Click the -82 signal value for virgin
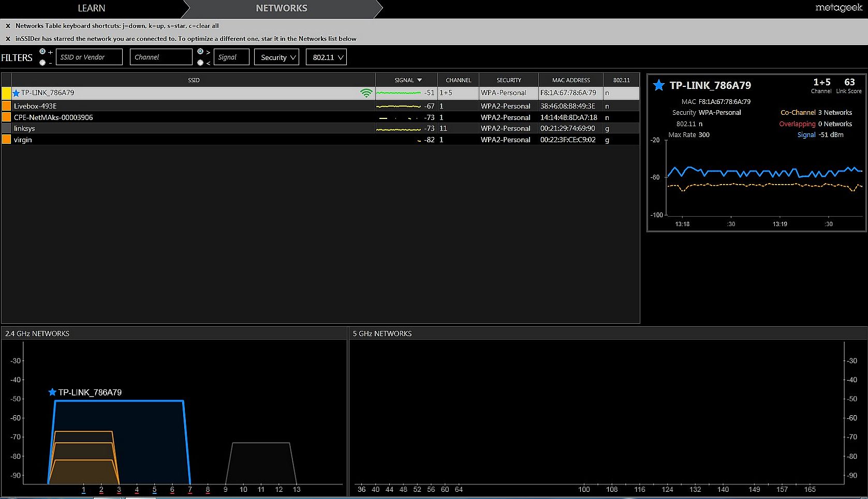This screenshot has width=868, height=499. coord(429,140)
